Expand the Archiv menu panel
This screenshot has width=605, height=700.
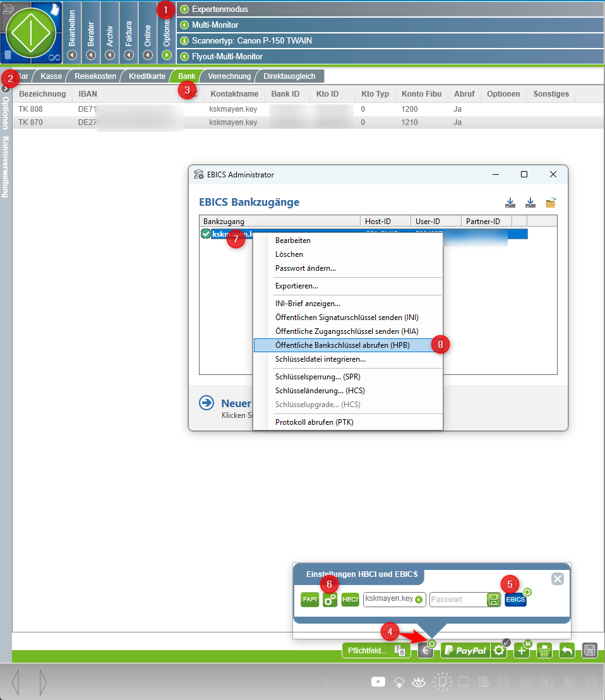(x=110, y=55)
